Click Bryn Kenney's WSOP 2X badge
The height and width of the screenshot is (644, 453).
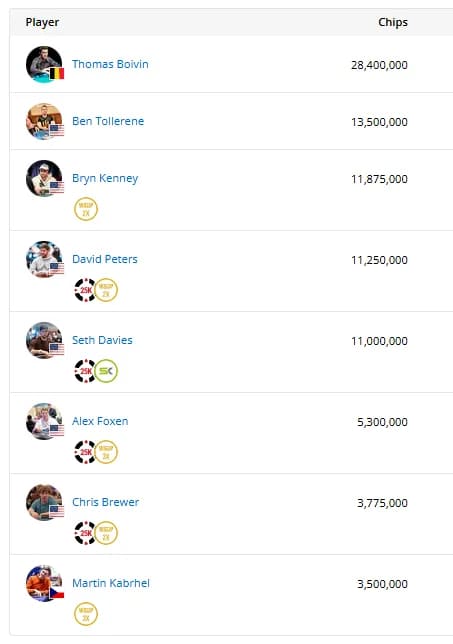click(86, 209)
